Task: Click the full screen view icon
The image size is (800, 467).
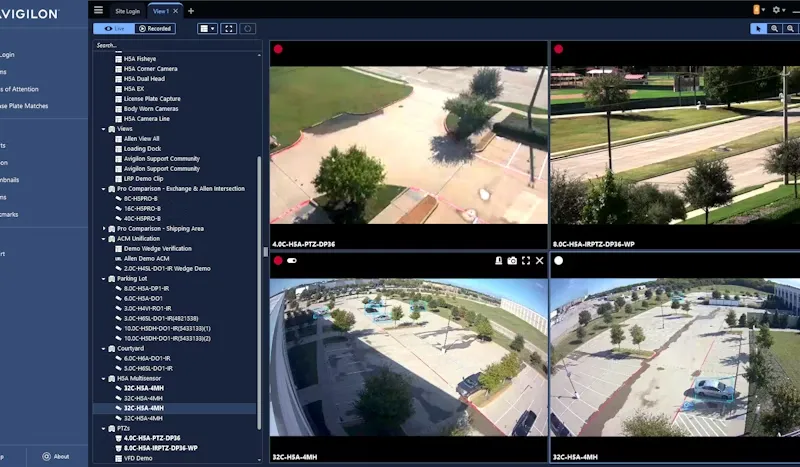Action: pyautogui.click(x=229, y=29)
